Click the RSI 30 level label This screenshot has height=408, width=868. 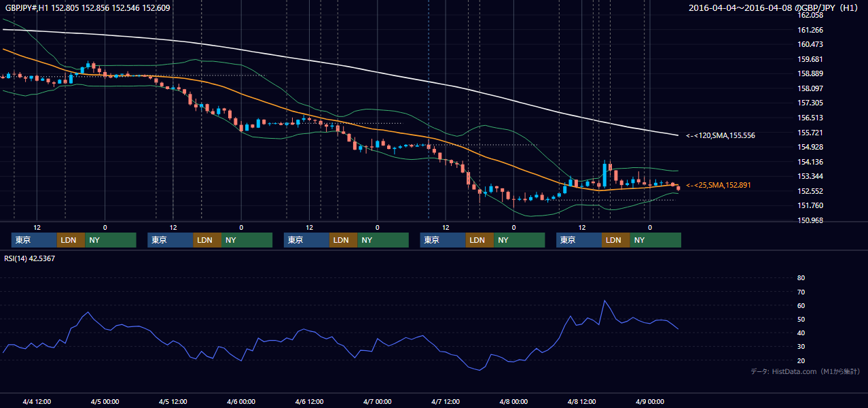click(801, 347)
